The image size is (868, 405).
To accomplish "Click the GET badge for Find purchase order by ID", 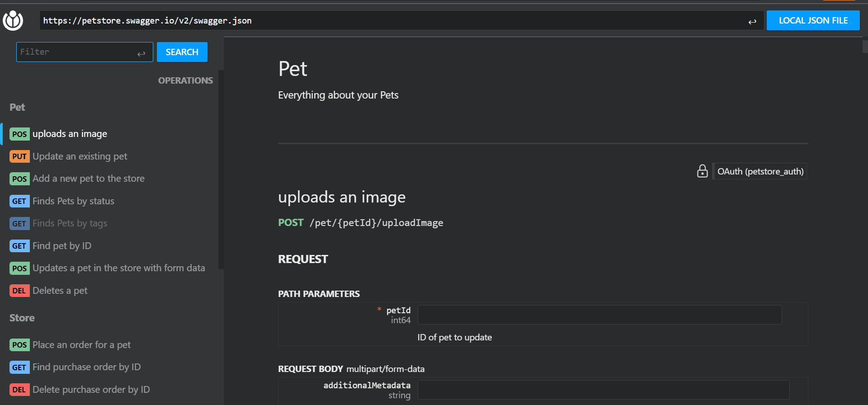I will point(19,367).
